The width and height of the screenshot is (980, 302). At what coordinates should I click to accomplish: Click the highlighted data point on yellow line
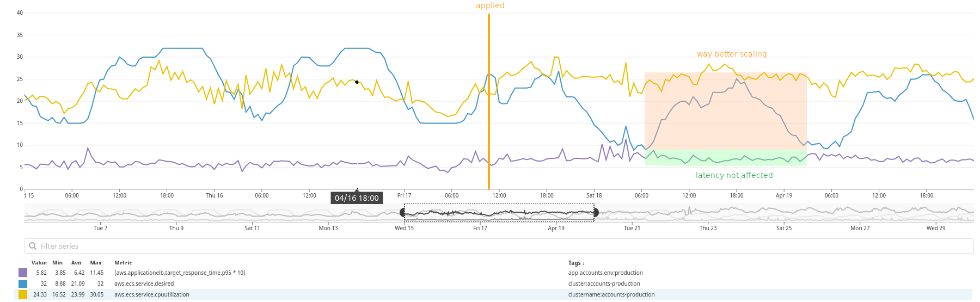pos(357,82)
